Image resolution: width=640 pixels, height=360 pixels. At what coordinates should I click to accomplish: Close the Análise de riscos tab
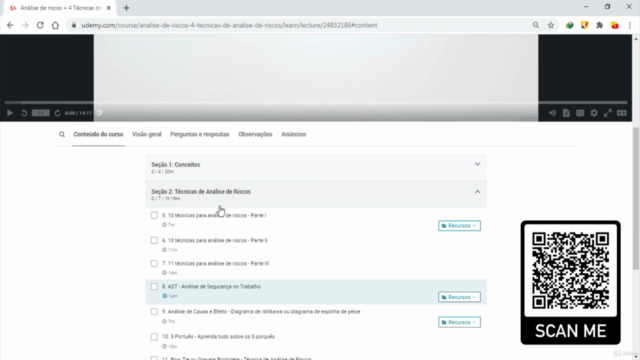[x=109, y=8]
